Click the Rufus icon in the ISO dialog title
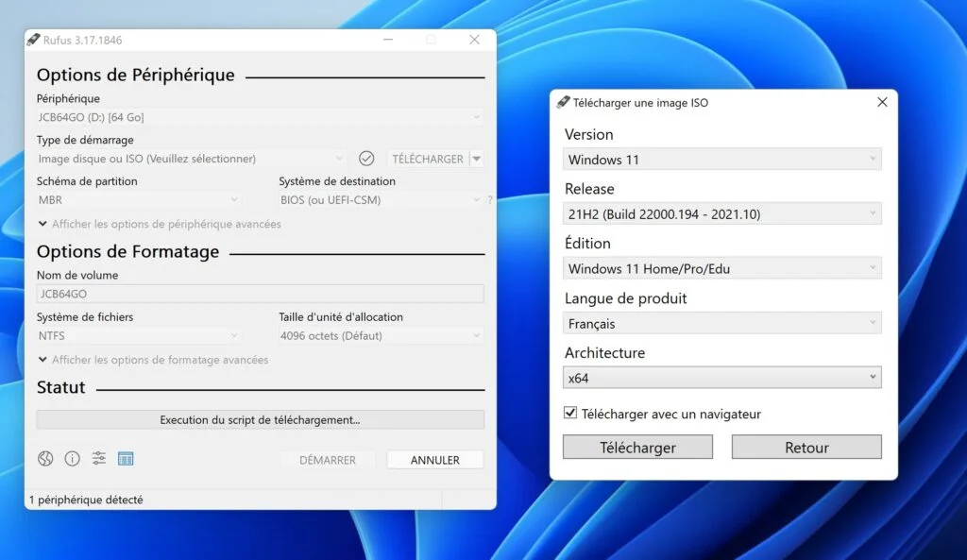967x560 pixels. [x=563, y=102]
